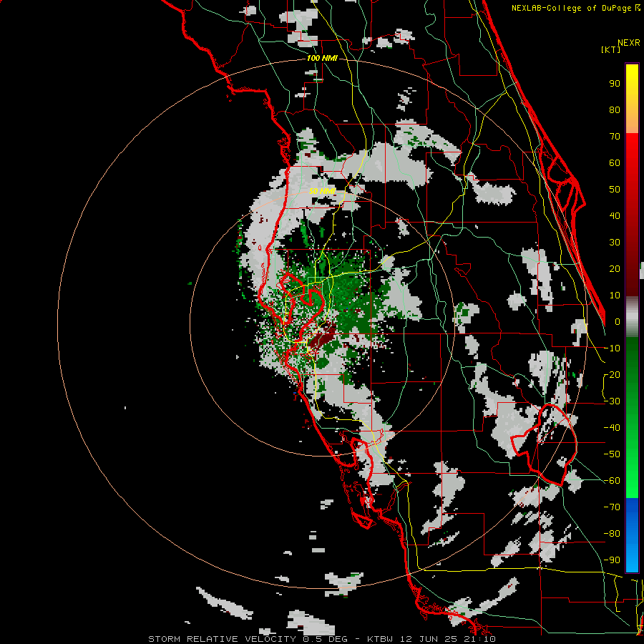The width and height of the screenshot is (644, 644).
Task: Click the 70 value on velocity scale
Action: [x=615, y=137]
